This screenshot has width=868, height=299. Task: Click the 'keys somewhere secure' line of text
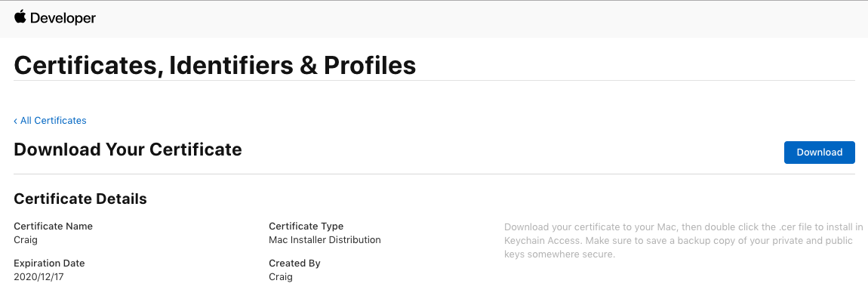pos(559,254)
